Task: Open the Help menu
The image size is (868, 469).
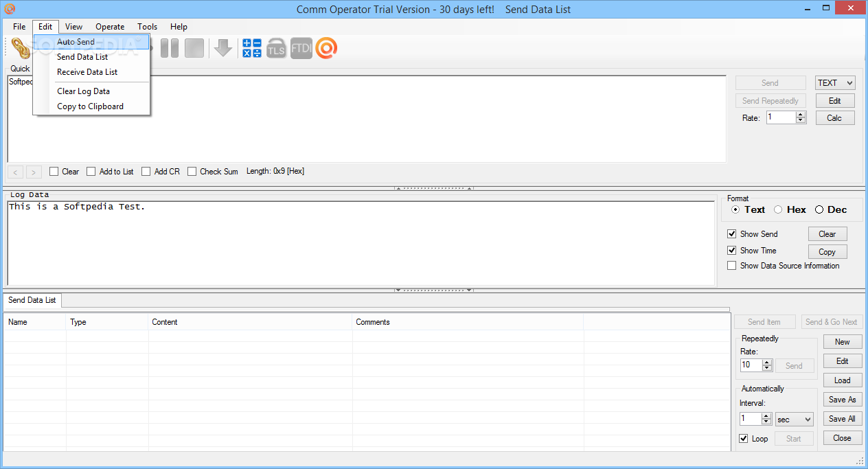Action: [179, 27]
